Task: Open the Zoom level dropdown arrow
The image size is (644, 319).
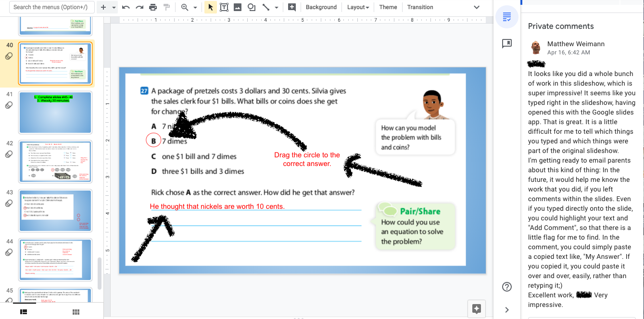Action: 195,8
